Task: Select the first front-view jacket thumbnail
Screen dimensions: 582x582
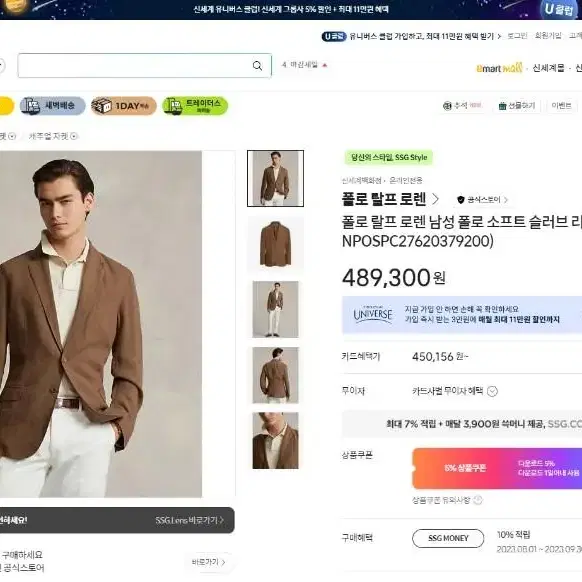Action: tap(275, 178)
